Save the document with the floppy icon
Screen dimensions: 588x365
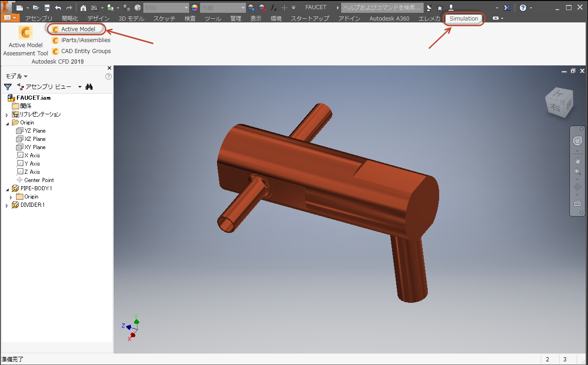pyautogui.click(x=47, y=8)
